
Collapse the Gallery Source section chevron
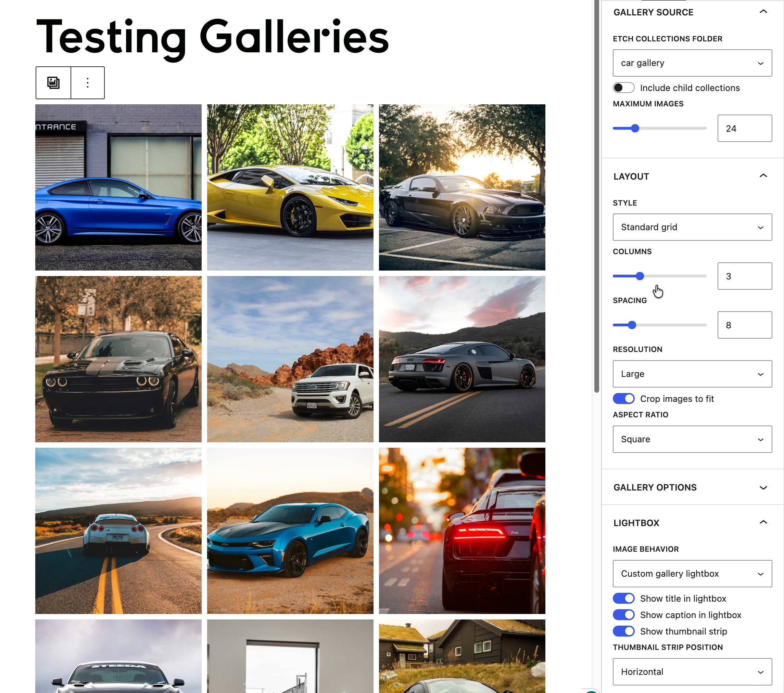coord(763,12)
